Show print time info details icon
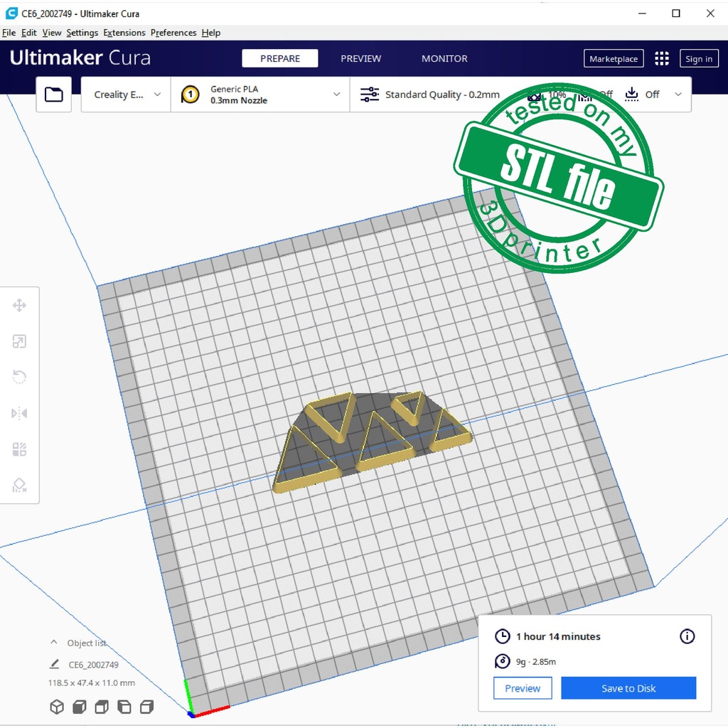Image resolution: width=728 pixels, height=728 pixels. [x=687, y=636]
